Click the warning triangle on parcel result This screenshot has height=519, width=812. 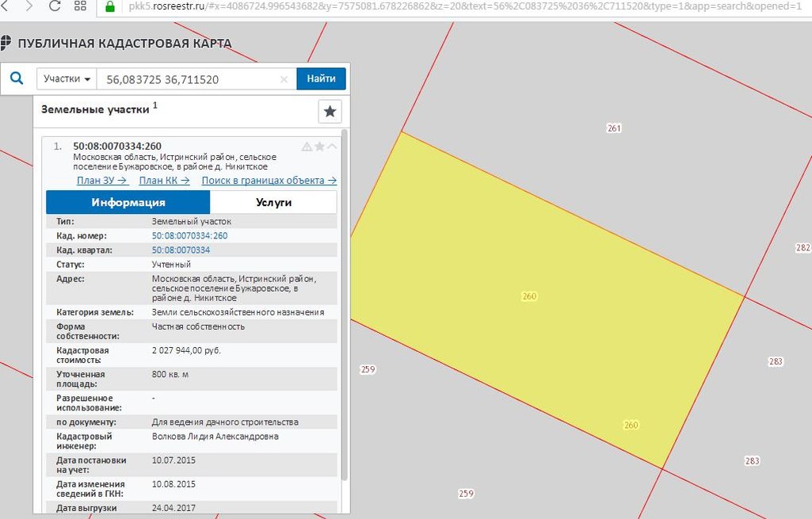[307, 147]
